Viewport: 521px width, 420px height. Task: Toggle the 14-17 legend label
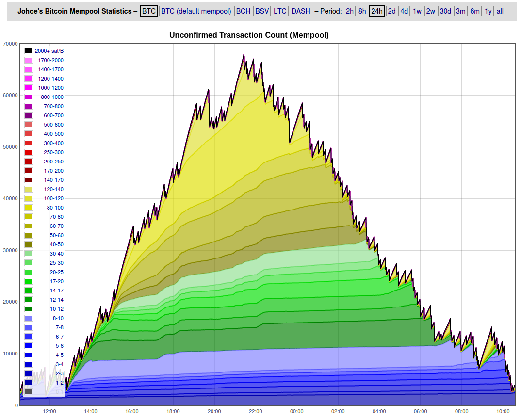56,291
